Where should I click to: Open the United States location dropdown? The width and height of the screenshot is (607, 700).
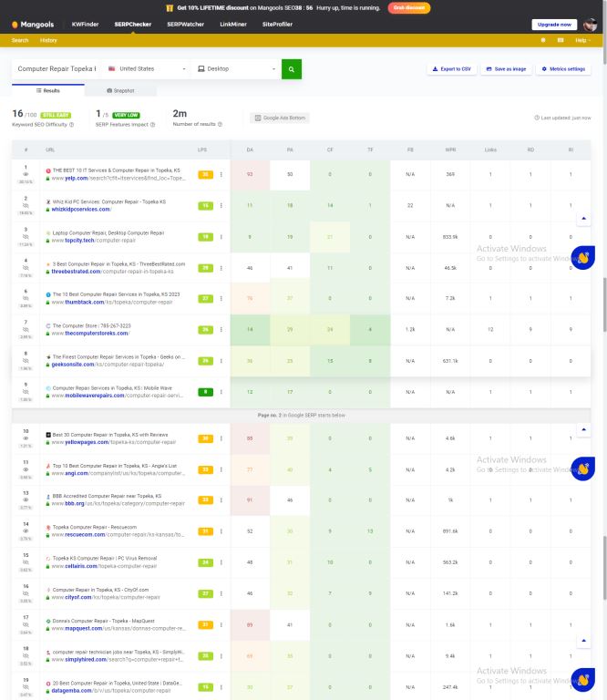click(147, 68)
